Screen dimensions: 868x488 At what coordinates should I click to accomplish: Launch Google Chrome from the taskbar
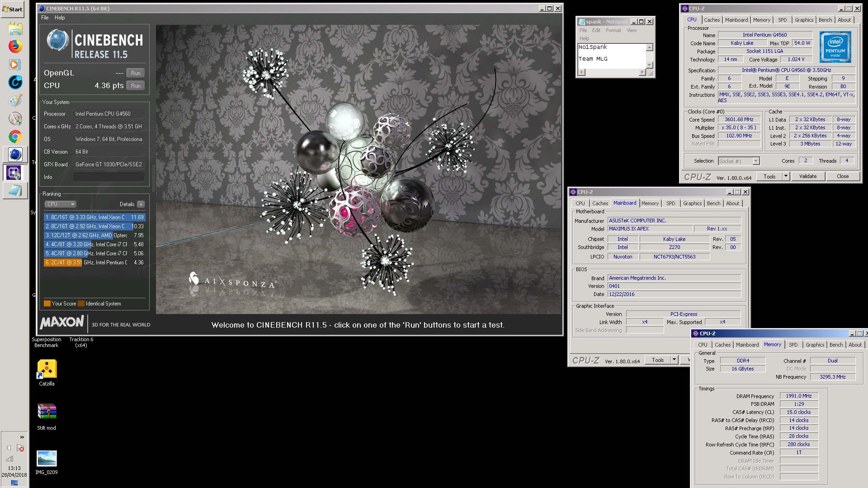point(15,136)
